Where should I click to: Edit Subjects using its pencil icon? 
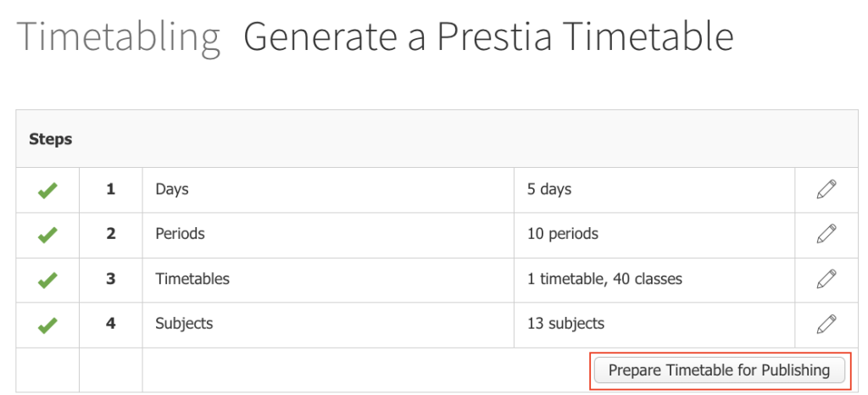826,324
